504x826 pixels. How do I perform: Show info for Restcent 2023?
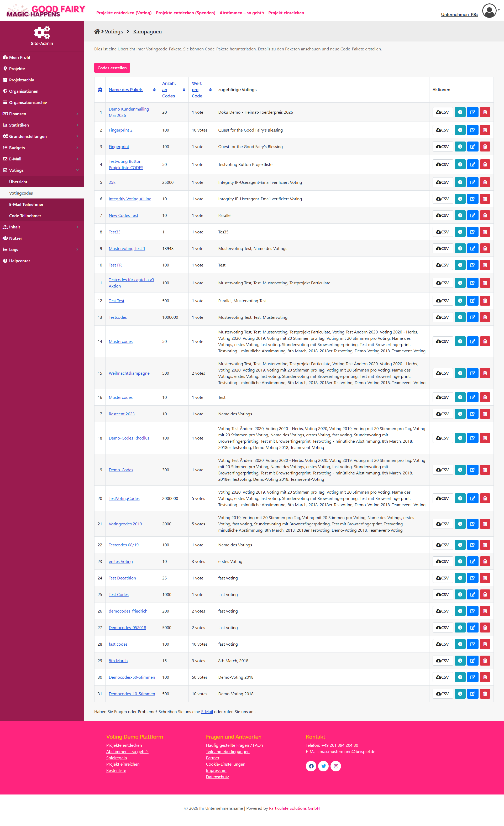(x=460, y=414)
